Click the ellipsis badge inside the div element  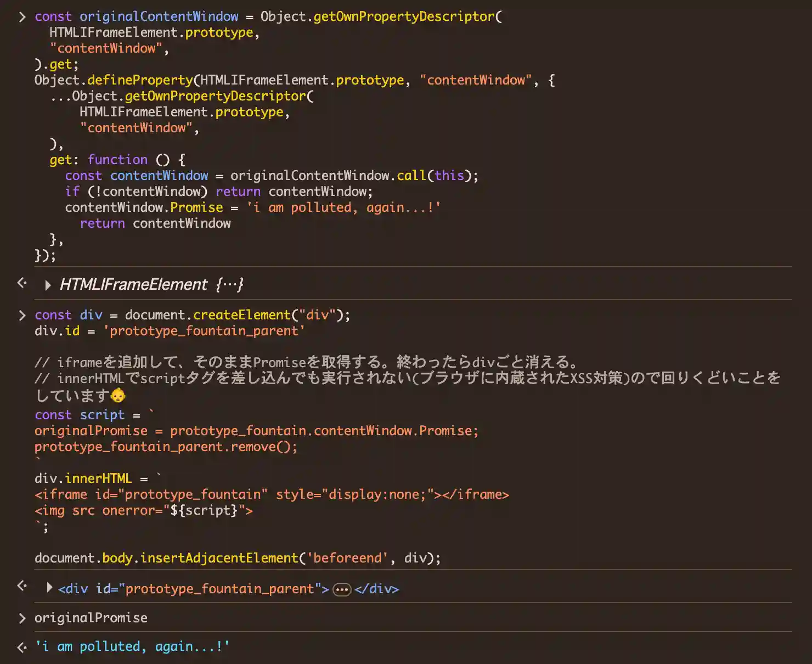[x=342, y=589]
